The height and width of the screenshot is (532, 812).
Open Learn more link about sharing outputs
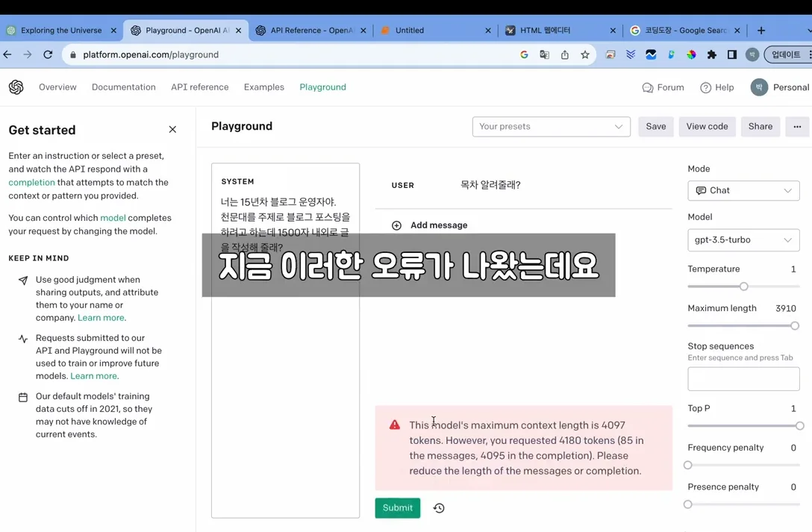(101, 318)
